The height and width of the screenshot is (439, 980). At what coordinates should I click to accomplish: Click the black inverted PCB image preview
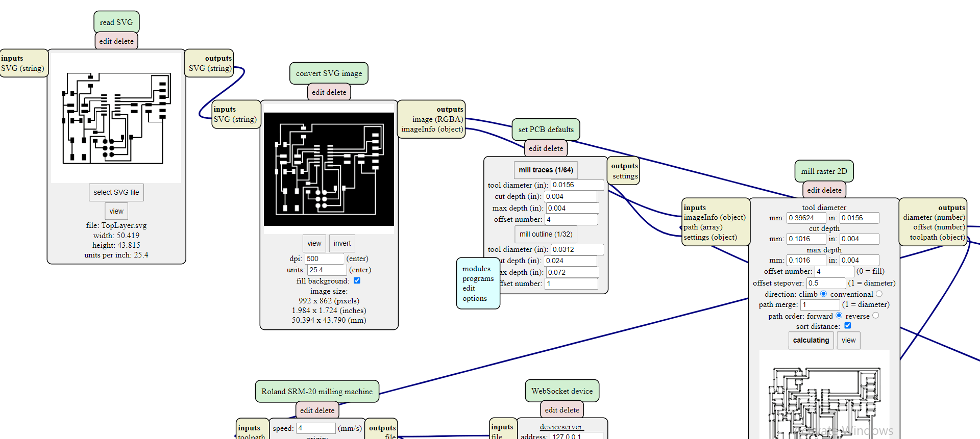pyautogui.click(x=329, y=169)
